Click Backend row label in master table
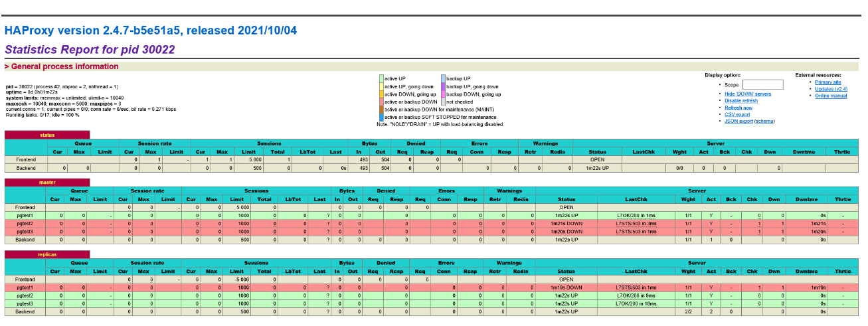 26,239
